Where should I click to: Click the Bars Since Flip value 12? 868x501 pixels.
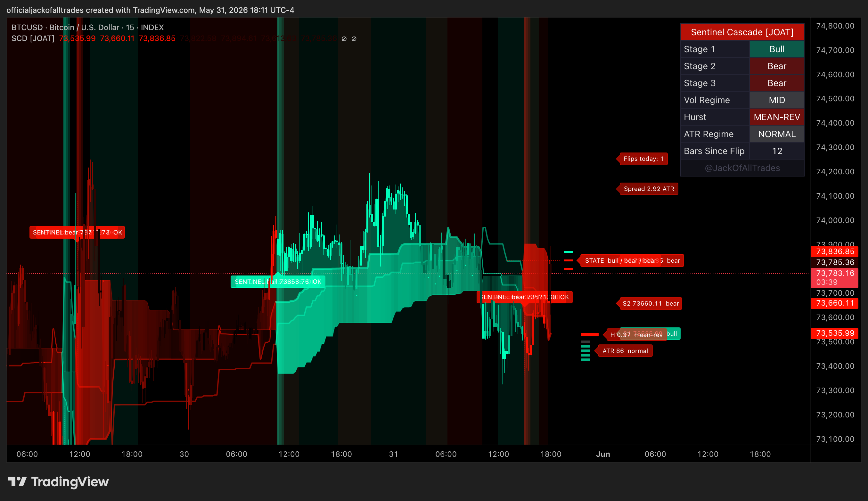coord(776,151)
